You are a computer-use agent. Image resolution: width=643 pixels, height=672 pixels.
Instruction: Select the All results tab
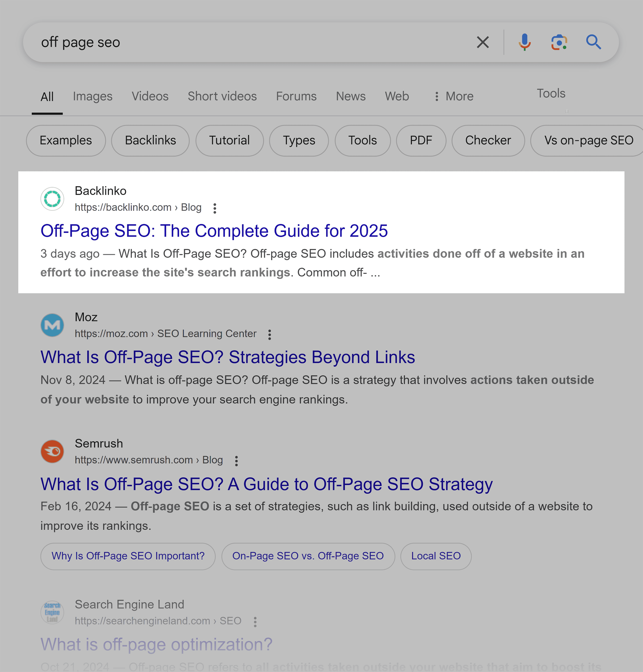pyautogui.click(x=47, y=97)
